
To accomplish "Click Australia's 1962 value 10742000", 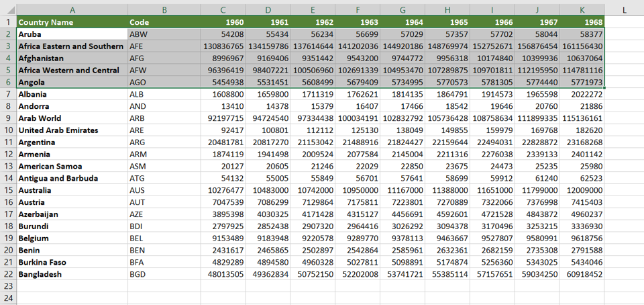I will [313, 190].
